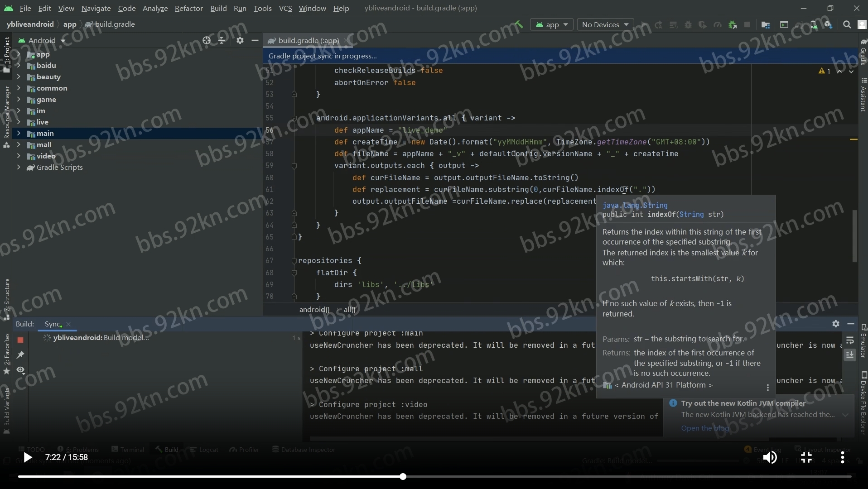Click the Project Structure folder icon

766,25
